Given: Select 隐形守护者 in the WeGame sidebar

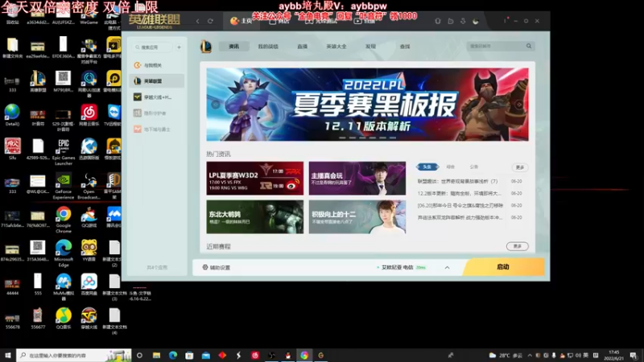Looking at the screenshot, I should tap(157, 113).
